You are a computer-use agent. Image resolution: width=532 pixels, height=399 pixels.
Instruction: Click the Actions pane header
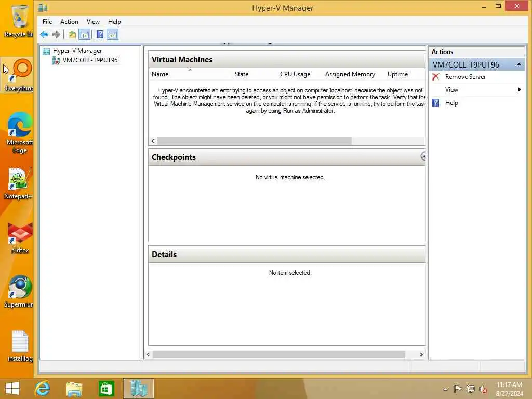477,52
